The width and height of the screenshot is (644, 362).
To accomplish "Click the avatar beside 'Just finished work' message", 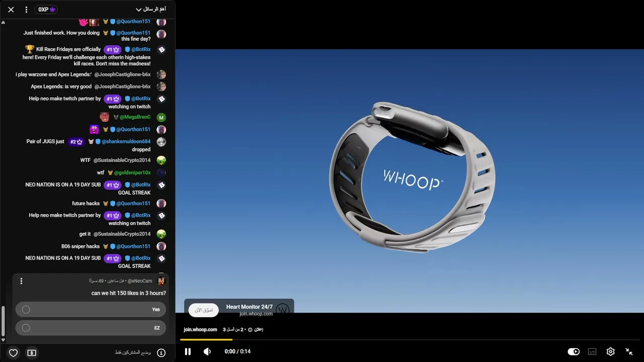I will click(x=161, y=34).
